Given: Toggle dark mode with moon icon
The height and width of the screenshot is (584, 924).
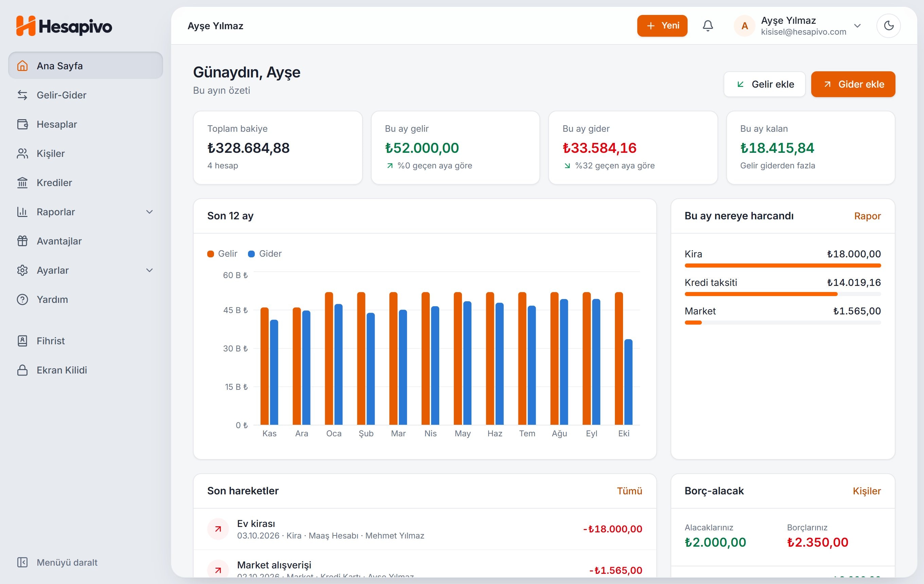Looking at the screenshot, I should [x=888, y=26].
